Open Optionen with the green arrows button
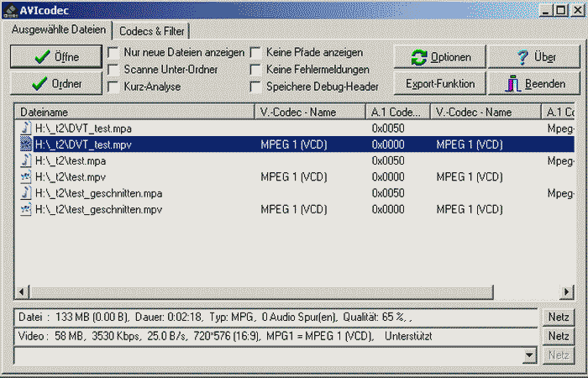This screenshot has height=378, width=588. [x=440, y=57]
